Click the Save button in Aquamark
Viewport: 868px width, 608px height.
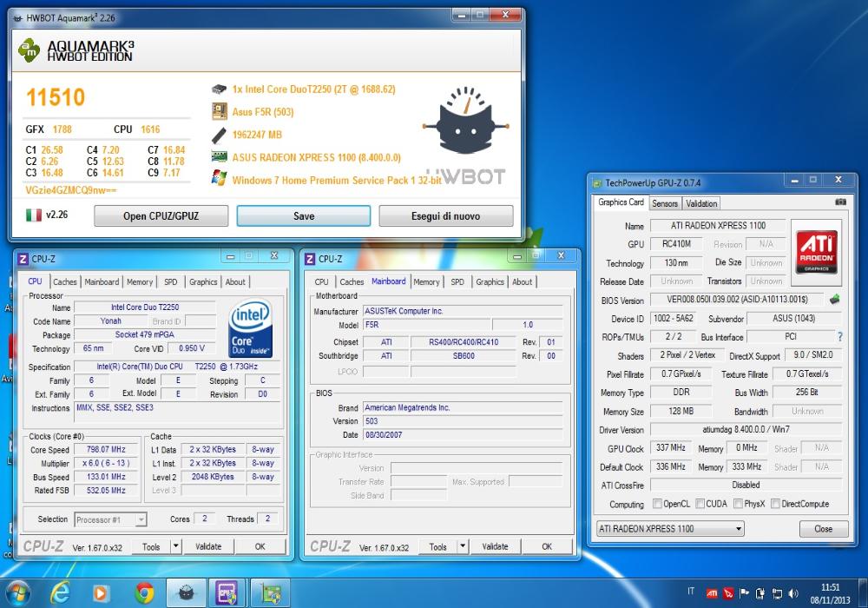[303, 216]
